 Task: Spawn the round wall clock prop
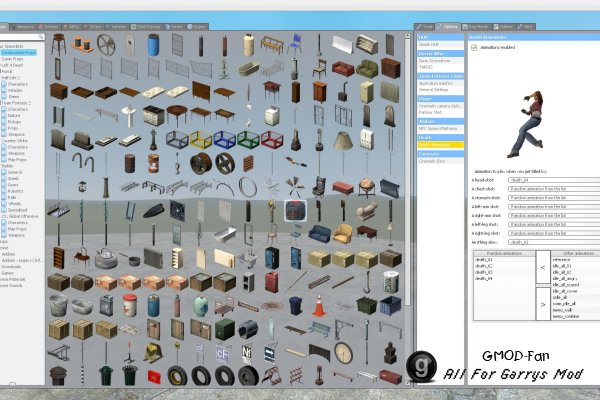(343, 353)
